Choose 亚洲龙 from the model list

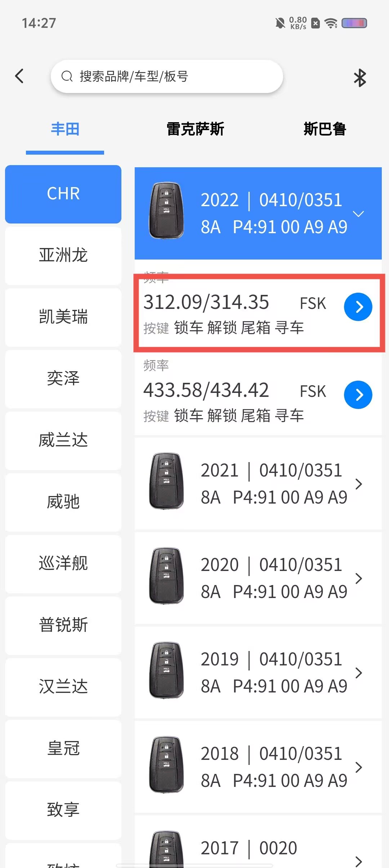click(x=63, y=255)
